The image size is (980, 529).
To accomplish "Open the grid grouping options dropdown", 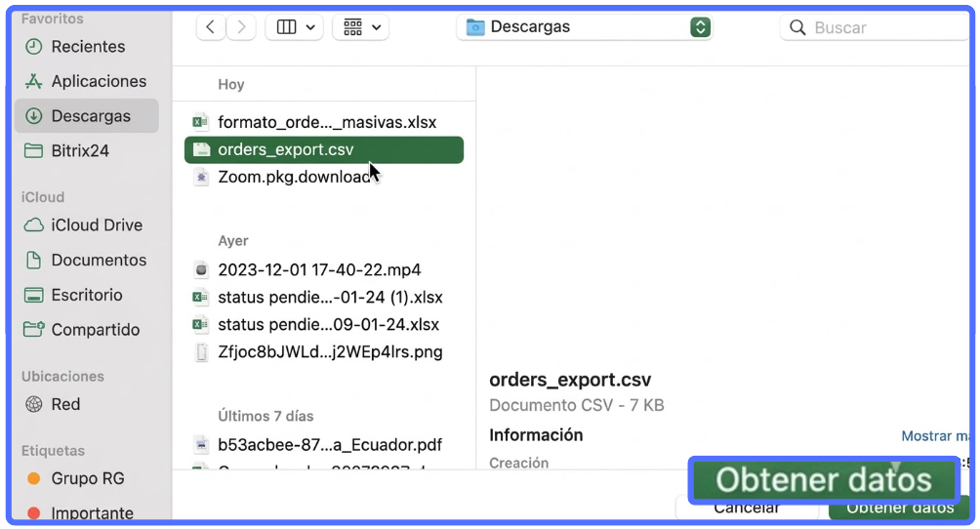I will click(x=360, y=27).
